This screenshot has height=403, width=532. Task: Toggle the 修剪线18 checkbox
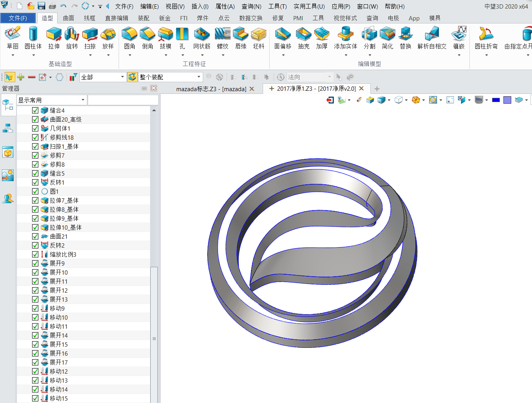pos(35,137)
